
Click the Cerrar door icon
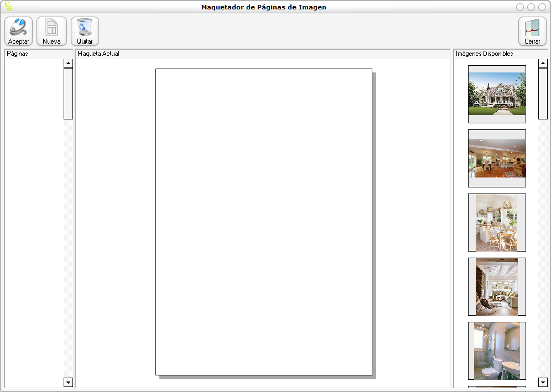coord(532,28)
